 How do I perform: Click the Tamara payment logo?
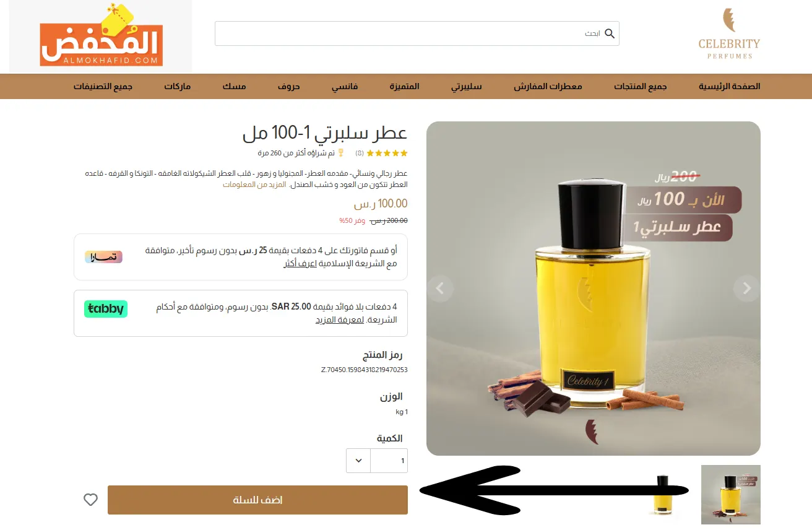coord(103,257)
